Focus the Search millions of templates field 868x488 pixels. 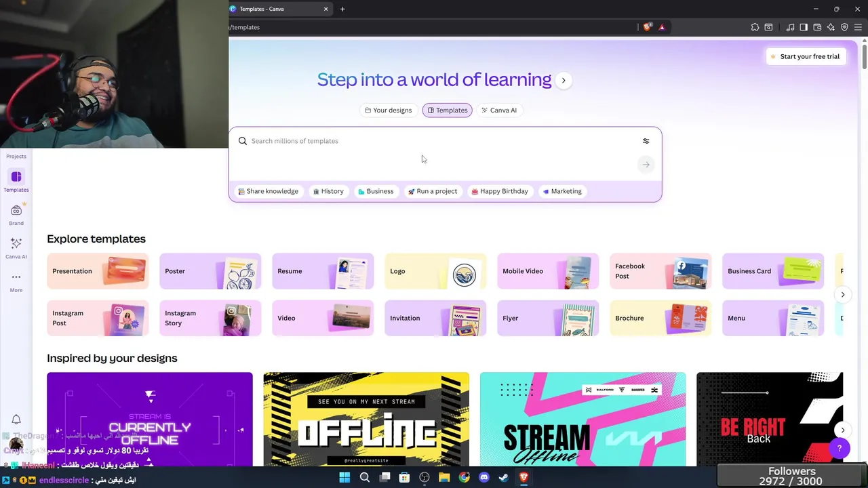[441, 141]
